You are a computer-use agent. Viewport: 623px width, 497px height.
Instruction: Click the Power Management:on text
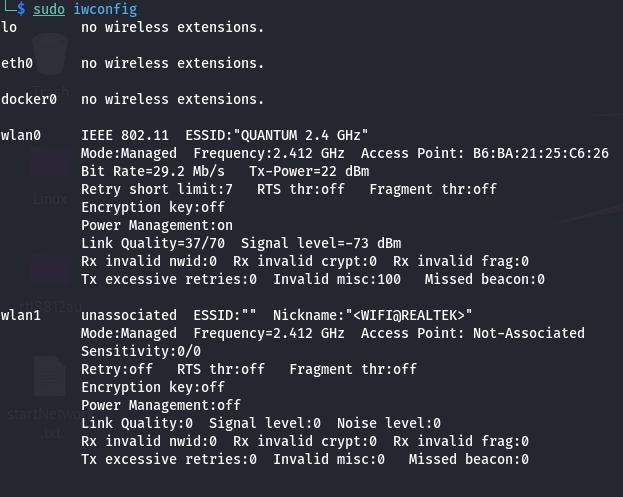tap(157, 225)
